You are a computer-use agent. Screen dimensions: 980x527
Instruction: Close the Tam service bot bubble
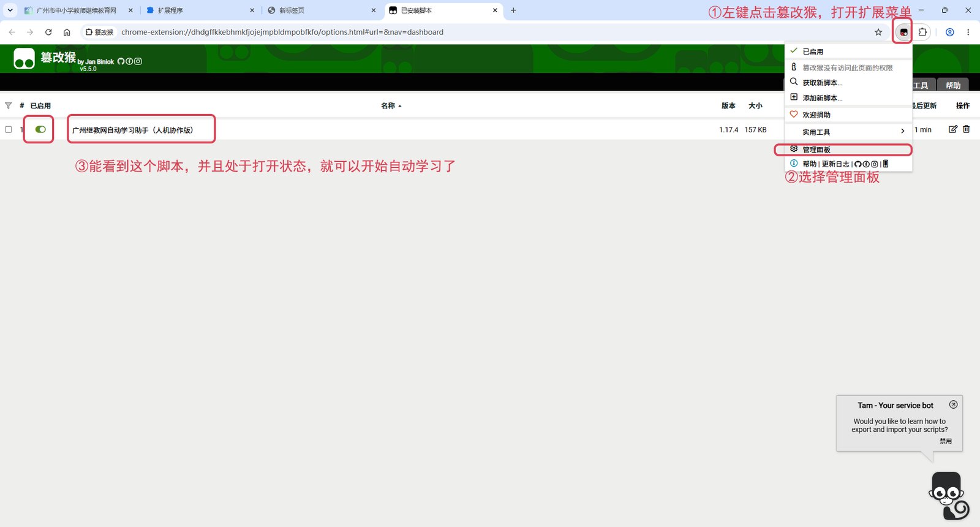953,404
